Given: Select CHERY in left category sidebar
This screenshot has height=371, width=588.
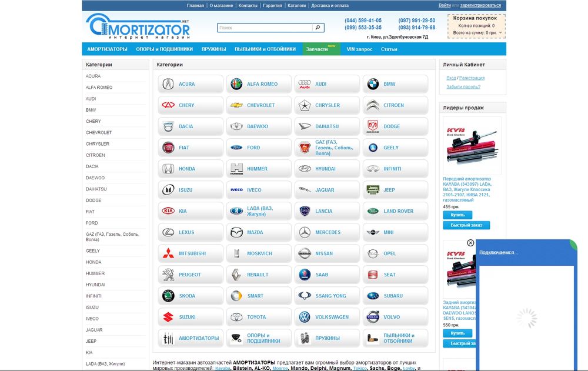Looking at the screenshot, I should (x=93, y=121).
